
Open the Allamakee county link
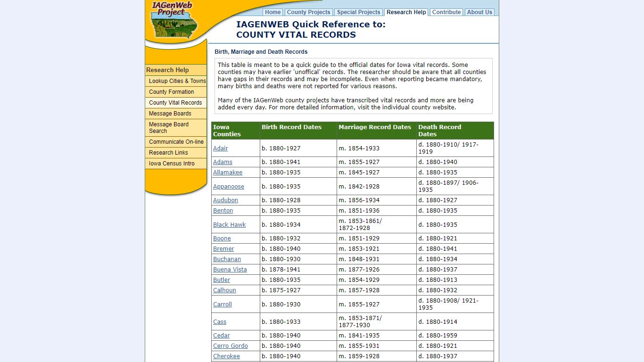228,172
